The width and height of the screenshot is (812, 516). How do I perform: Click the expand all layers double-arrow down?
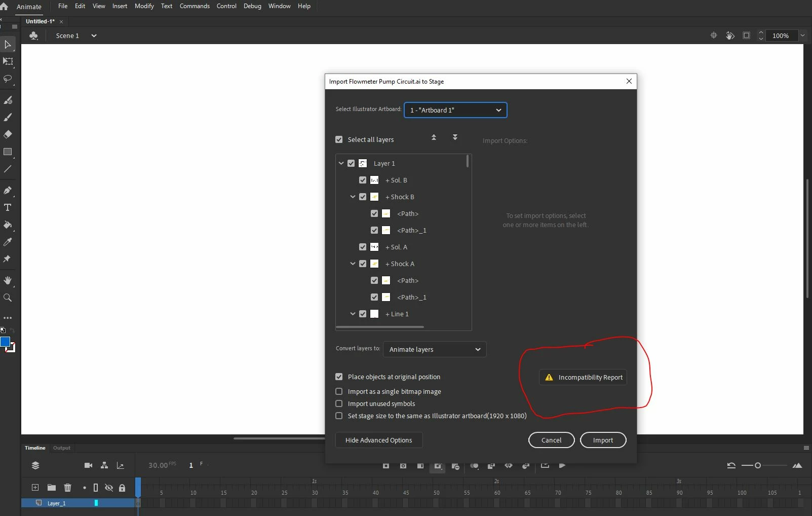(455, 137)
